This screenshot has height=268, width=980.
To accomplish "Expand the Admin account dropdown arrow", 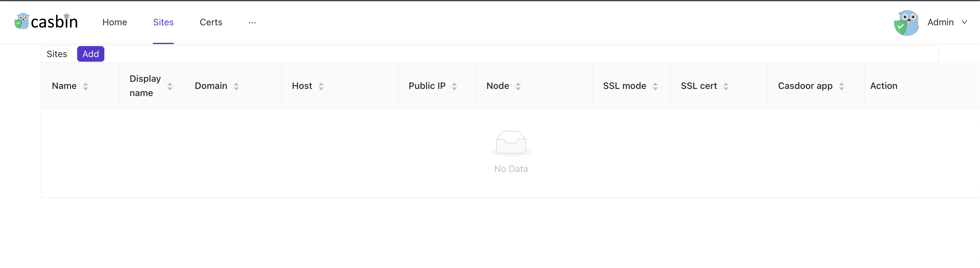I will (x=964, y=22).
